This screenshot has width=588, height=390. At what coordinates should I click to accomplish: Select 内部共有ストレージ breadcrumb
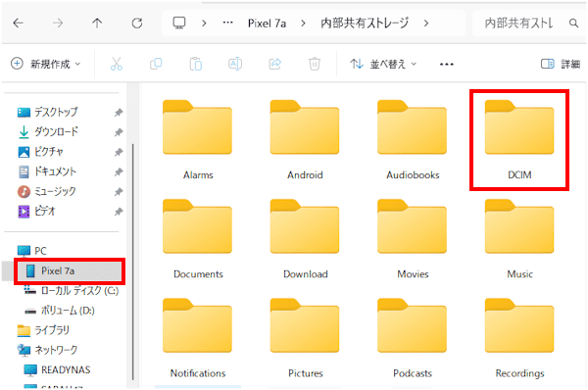click(x=365, y=24)
